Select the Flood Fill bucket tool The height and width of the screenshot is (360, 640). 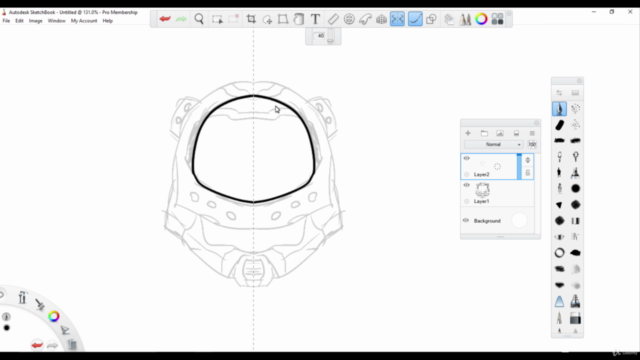(299, 19)
